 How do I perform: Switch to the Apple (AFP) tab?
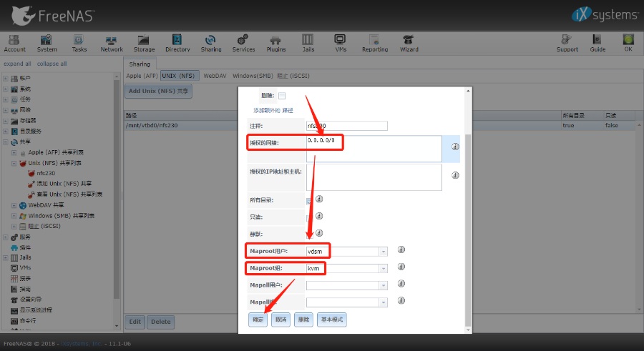coord(142,76)
